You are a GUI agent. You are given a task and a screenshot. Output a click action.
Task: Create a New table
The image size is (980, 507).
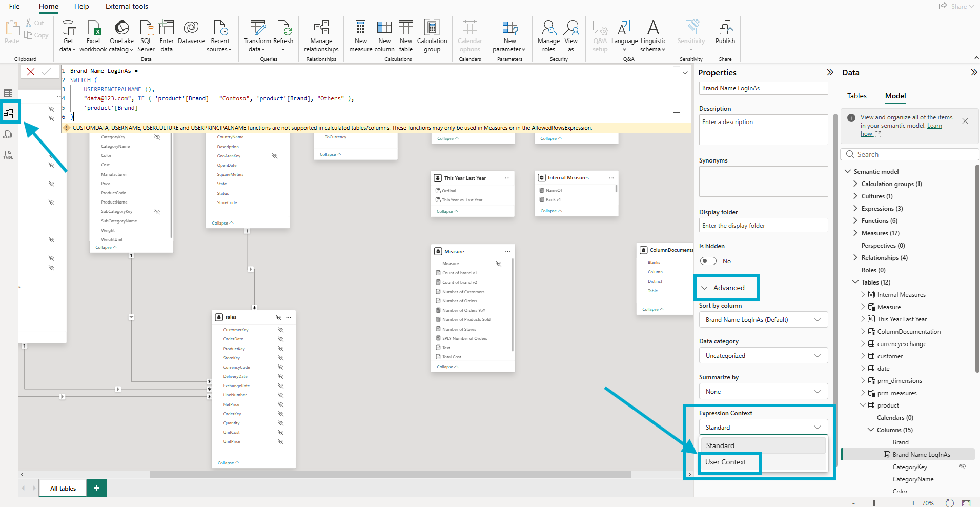point(406,36)
